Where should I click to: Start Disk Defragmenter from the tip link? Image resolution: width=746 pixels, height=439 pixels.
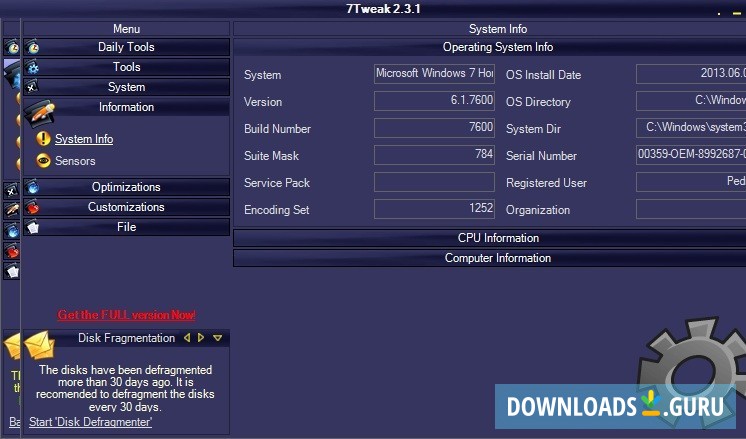(x=90, y=422)
